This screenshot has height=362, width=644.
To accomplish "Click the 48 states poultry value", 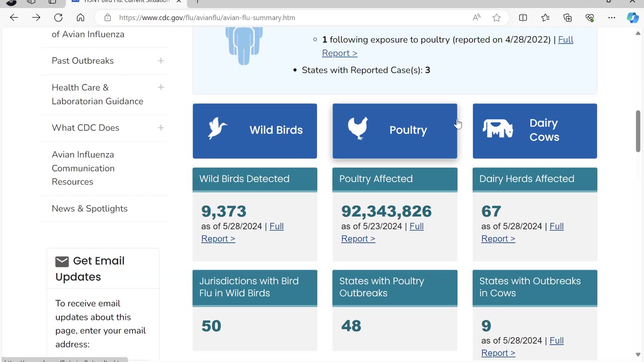I will (x=351, y=326).
